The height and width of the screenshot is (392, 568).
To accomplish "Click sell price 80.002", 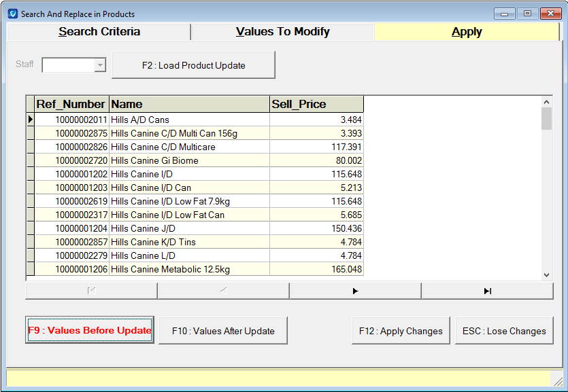I will pos(316,160).
